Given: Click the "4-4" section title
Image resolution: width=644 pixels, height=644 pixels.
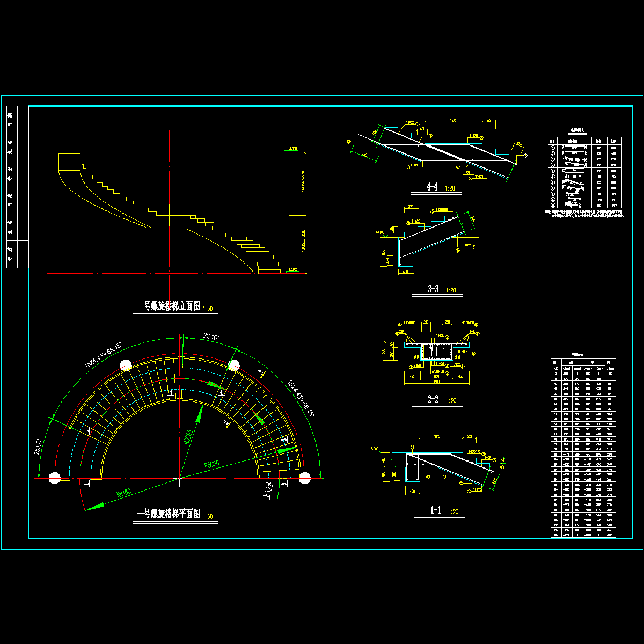Looking at the screenshot, I should 432,187.
